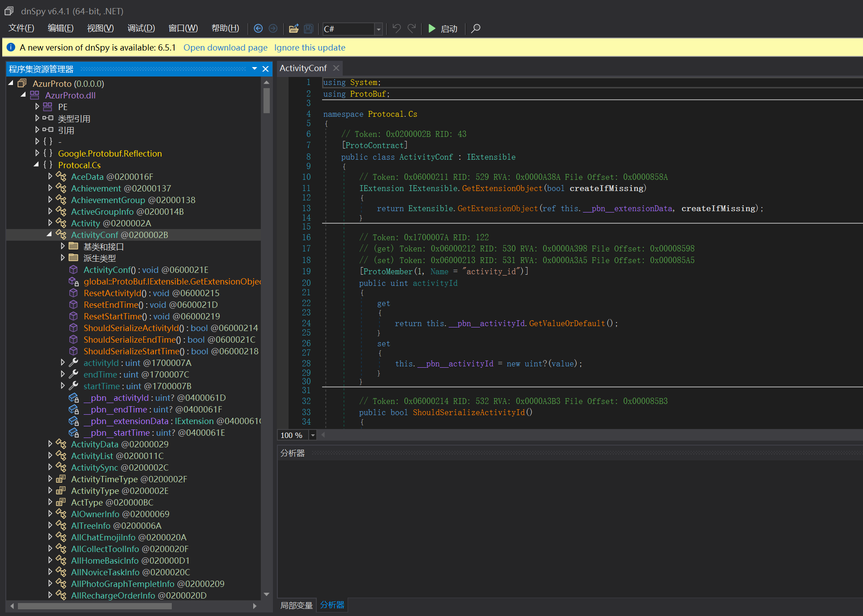The width and height of the screenshot is (863, 616).
Task: Close the assembly explorer panel
Action: click(265, 69)
